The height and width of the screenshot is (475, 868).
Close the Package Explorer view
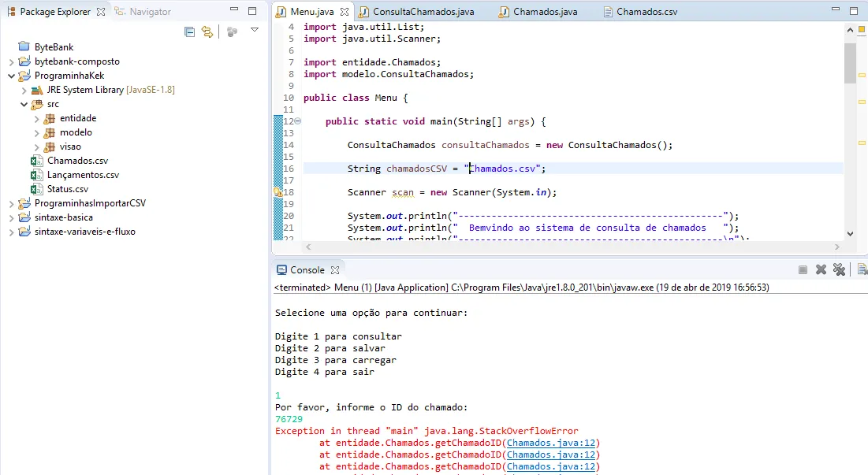click(x=101, y=12)
